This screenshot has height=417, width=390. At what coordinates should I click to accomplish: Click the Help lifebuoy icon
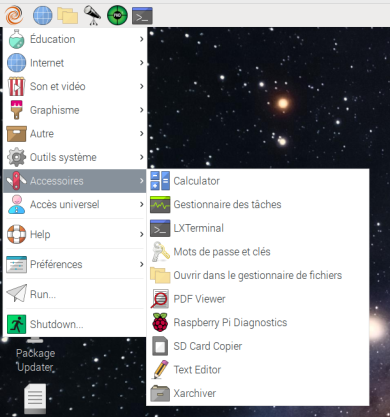16,234
